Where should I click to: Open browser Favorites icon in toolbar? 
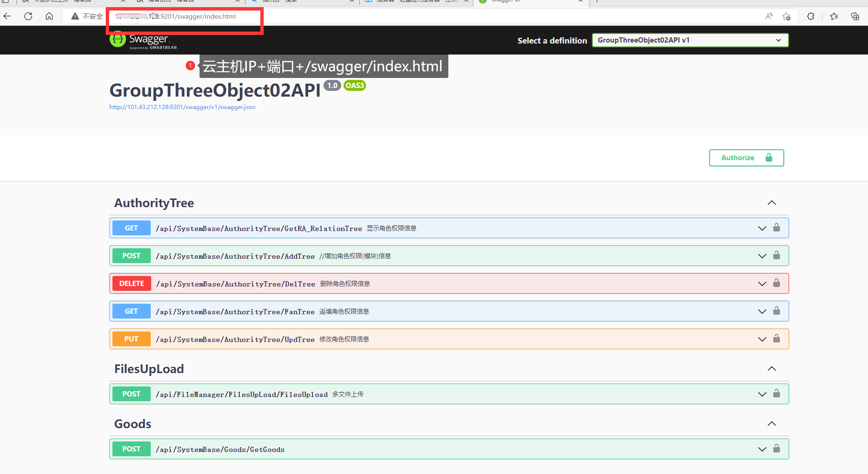pos(834,16)
